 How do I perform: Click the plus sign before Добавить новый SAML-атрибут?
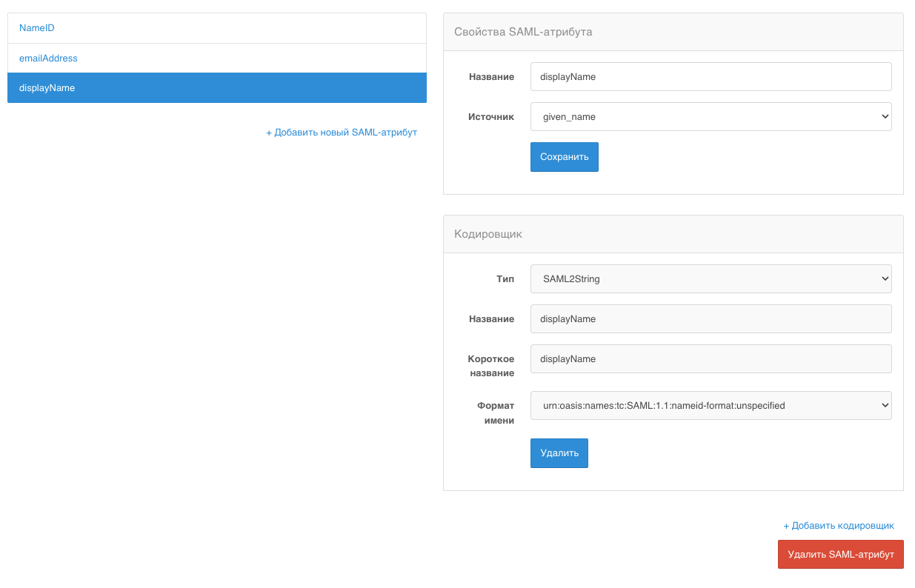point(269,132)
